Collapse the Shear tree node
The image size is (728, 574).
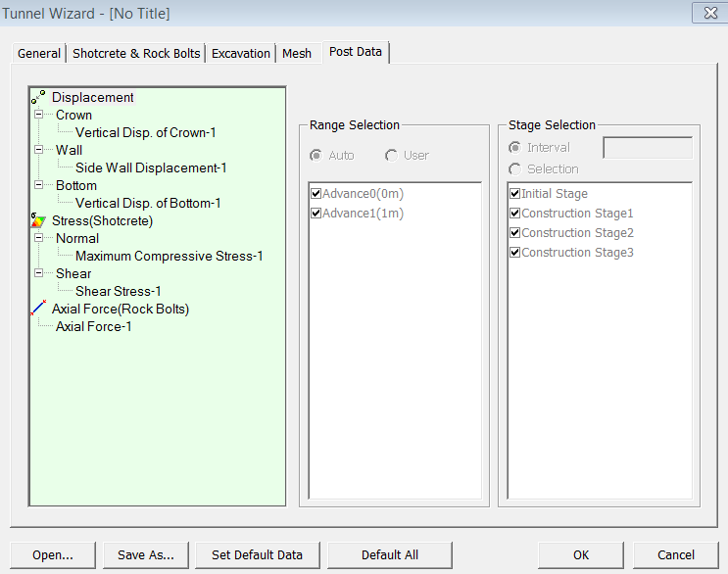pyautogui.click(x=39, y=274)
